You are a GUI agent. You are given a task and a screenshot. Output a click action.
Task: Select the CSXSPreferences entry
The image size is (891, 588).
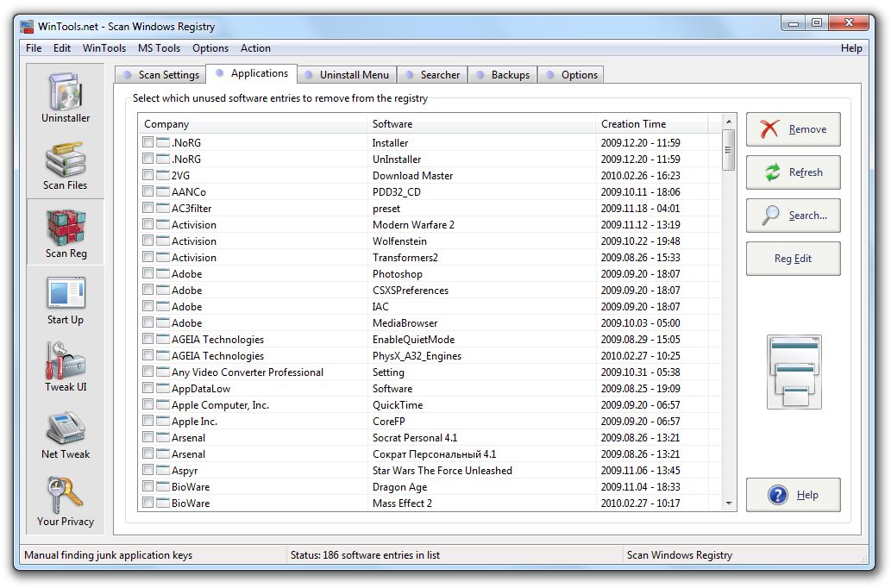point(411,291)
